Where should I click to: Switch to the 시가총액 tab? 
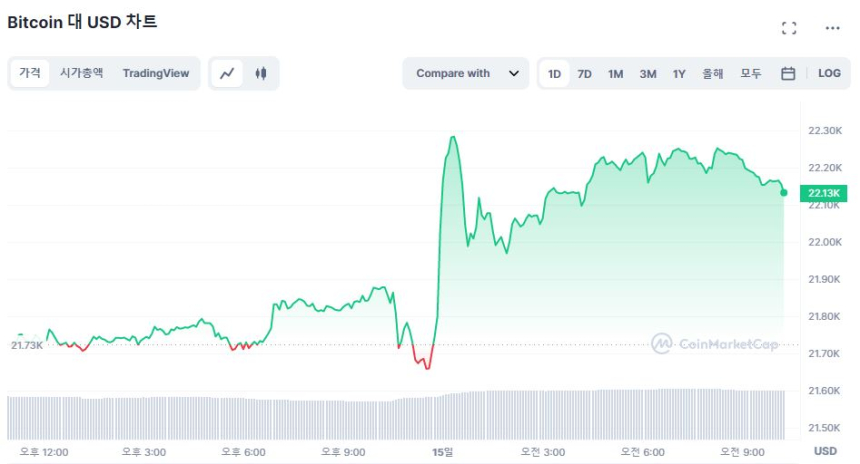(x=81, y=73)
